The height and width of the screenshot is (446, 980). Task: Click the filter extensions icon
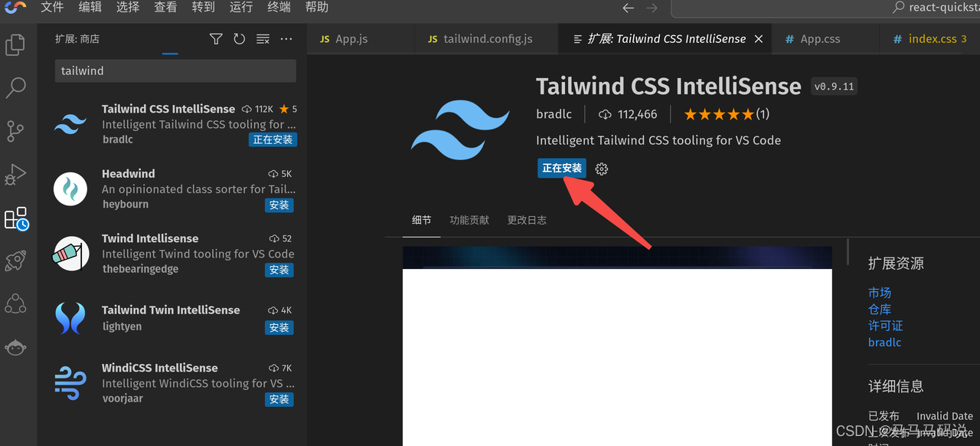pos(216,39)
